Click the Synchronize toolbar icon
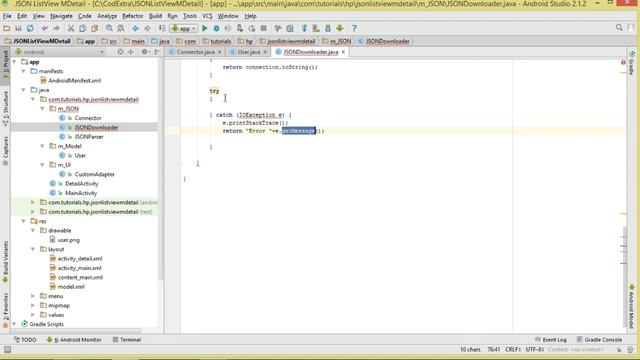This screenshot has height=360, width=640. coord(30,28)
